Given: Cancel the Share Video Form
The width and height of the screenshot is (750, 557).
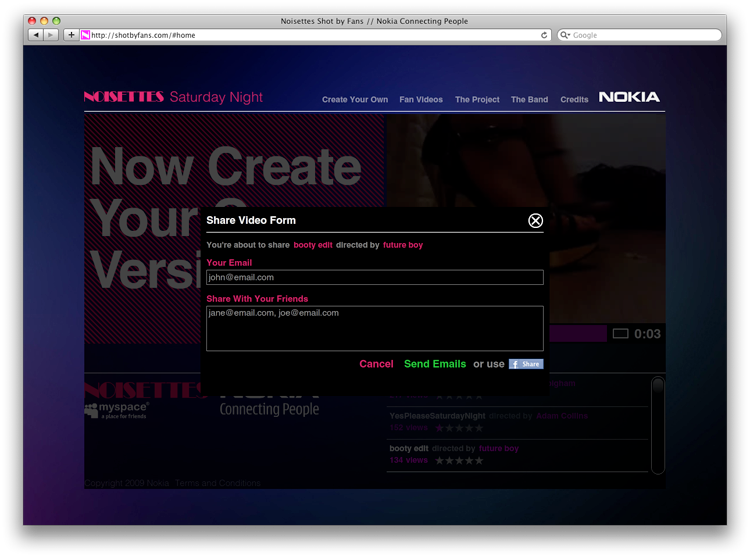Looking at the screenshot, I should (x=376, y=364).
